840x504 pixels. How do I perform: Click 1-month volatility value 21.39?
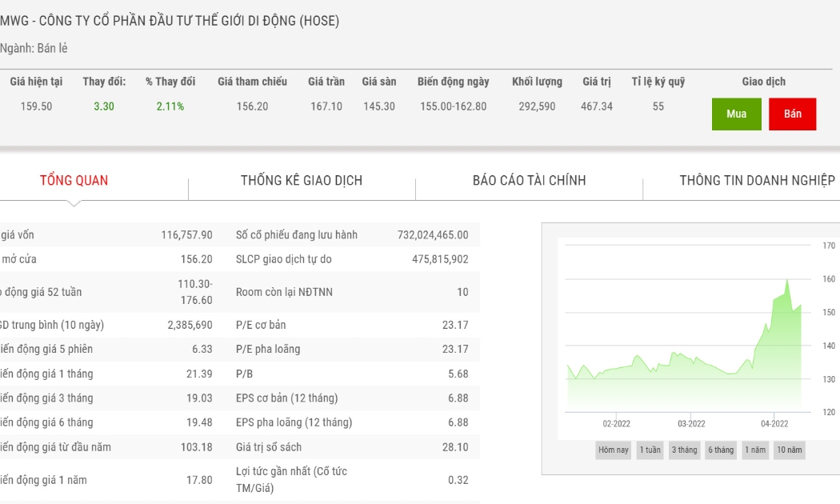(x=199, y=374)
